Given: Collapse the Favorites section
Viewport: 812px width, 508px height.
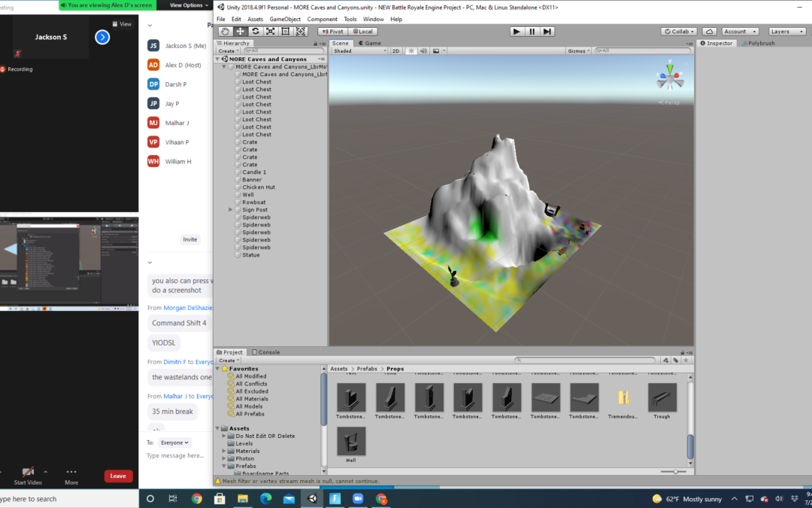Looking at the screenshot, I should pos(217,369).
